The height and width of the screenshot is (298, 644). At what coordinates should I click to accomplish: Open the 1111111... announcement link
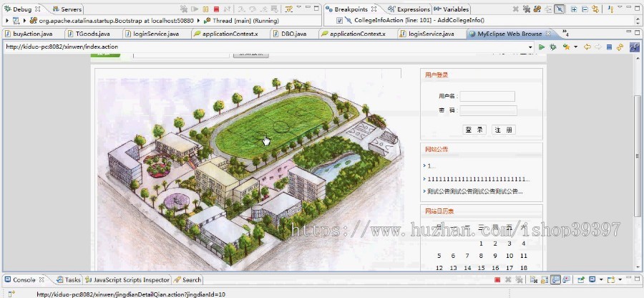(x=479, y=179)
